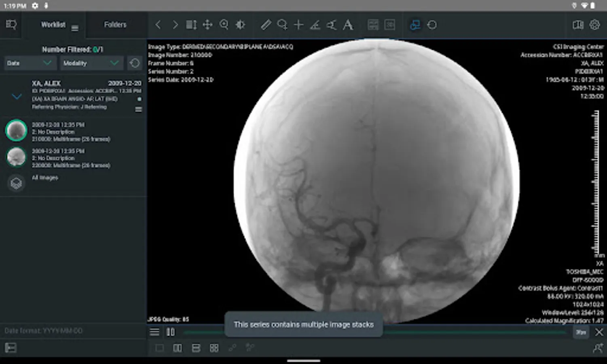607x364 pixels.
Task: Select the pan/move tool in toolbar
Action: [207, 25]
